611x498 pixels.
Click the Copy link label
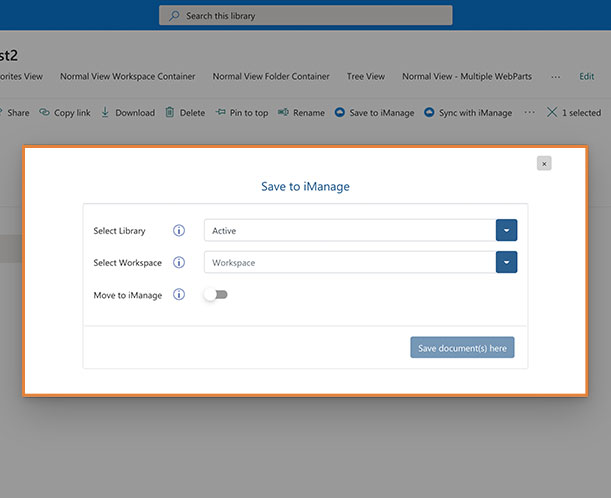coord(72,113)
